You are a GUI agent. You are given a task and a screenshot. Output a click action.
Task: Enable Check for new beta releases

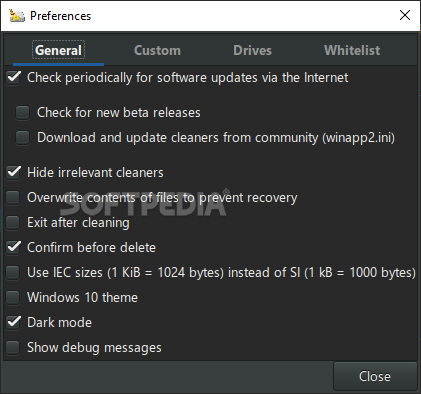[22, 113]
